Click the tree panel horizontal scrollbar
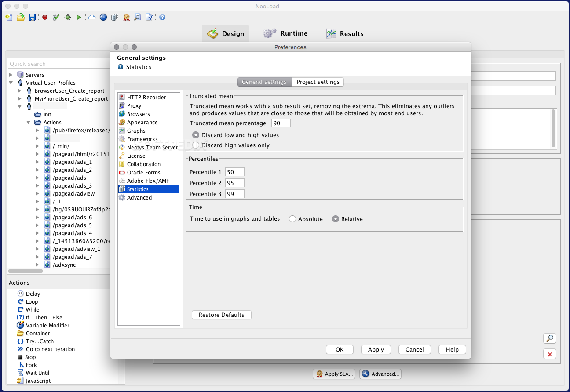Viewport: 570px width, 392px height. pos(26,271)
